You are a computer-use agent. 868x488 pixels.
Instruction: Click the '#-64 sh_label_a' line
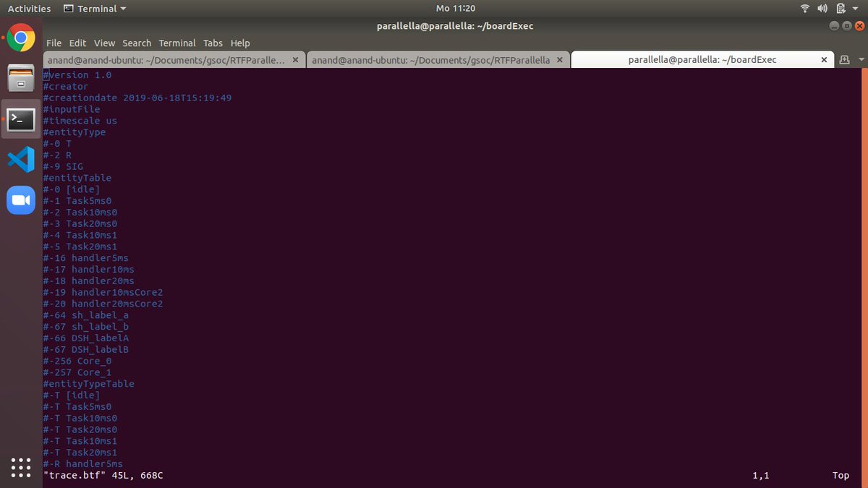tap(86, 315)
